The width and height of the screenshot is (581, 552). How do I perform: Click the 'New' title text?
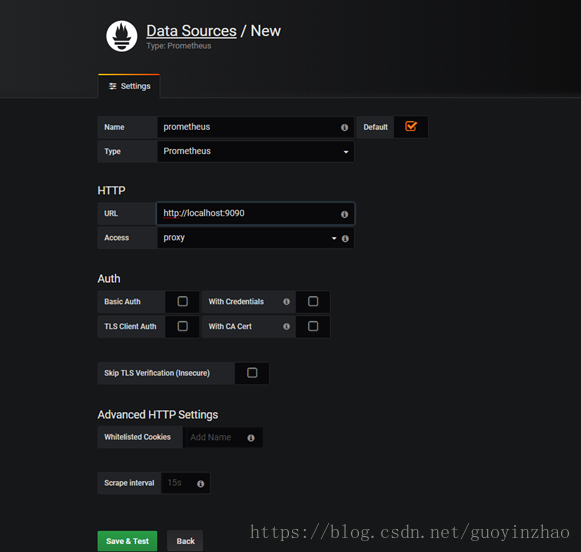click(266, 31)
